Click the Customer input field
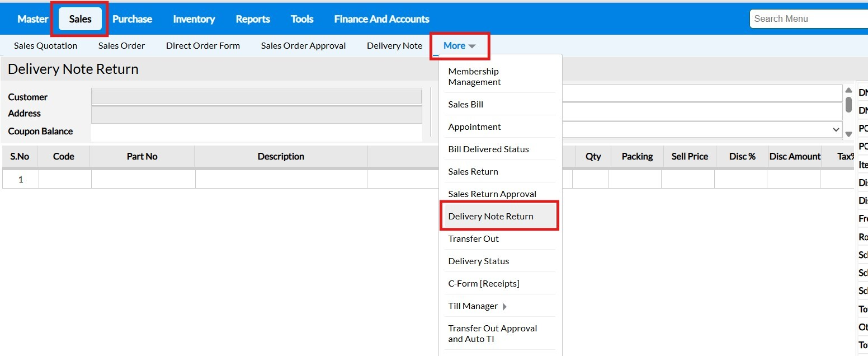This screenshot has height=356, width=868. pos(256,97)
